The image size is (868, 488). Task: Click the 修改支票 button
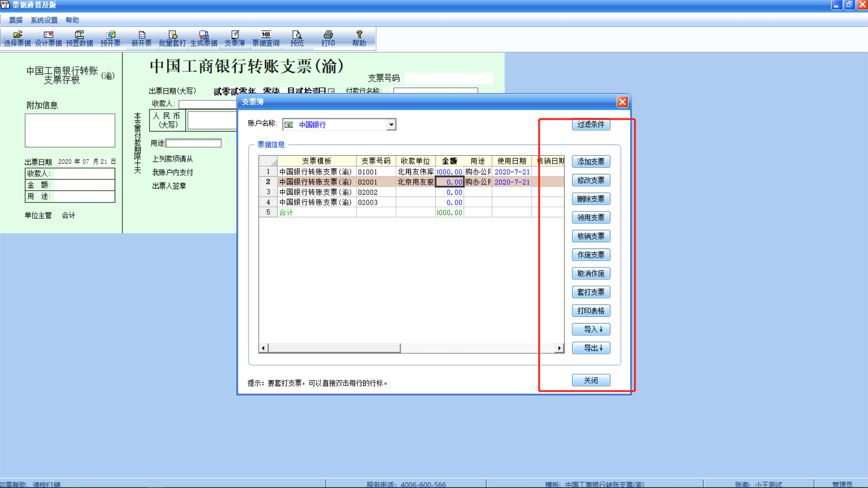tap(591, 180)
